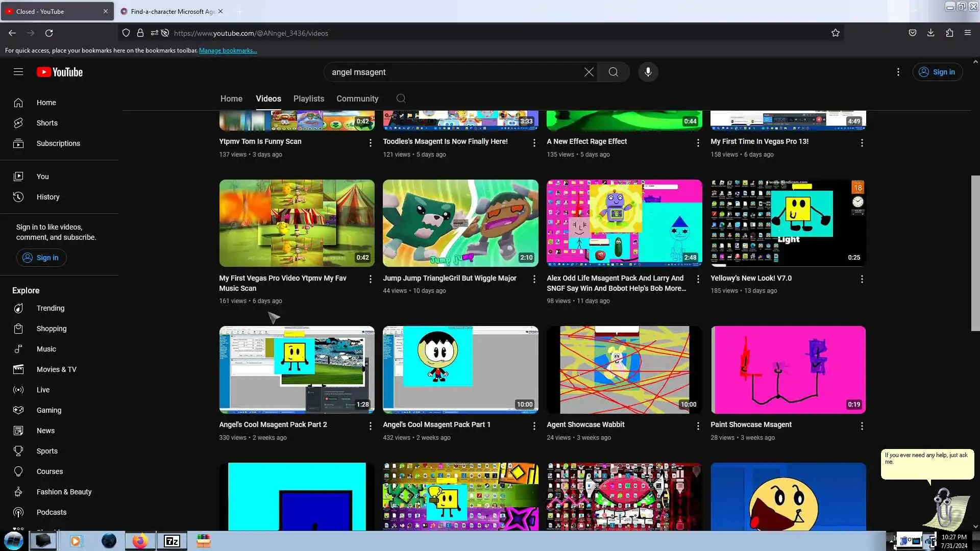Open options for Paint Showcase Msagent
Viewport: 980px width, 551px height.
point(862,426)
